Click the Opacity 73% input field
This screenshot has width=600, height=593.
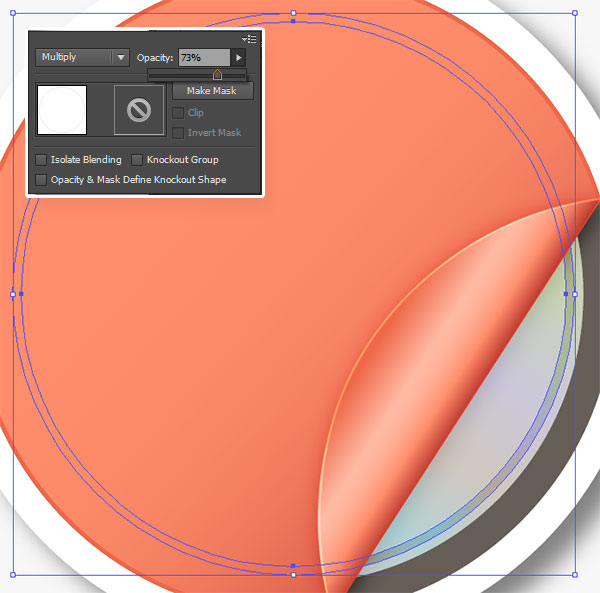[x=204, y=57]
